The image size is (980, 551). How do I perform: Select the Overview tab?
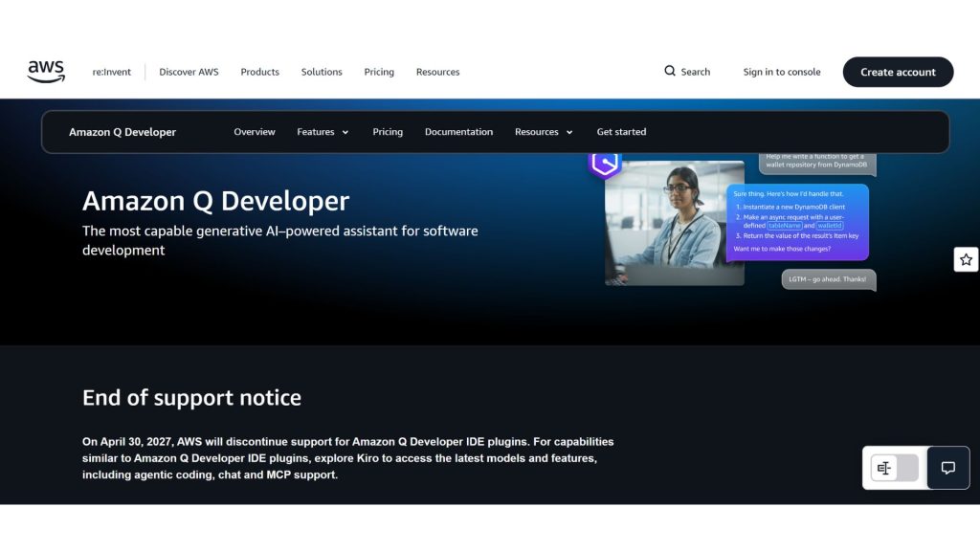[255, 132]
